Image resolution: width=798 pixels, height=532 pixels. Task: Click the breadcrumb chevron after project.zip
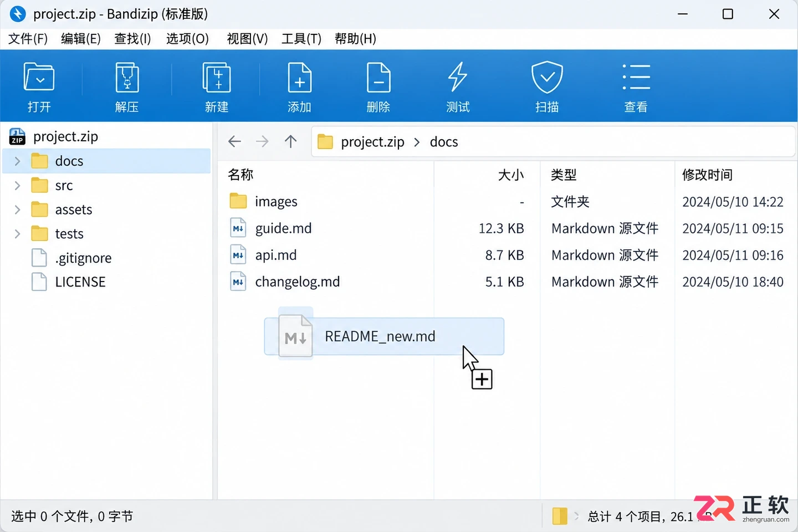pyautogui.click(x=417, y=142)
